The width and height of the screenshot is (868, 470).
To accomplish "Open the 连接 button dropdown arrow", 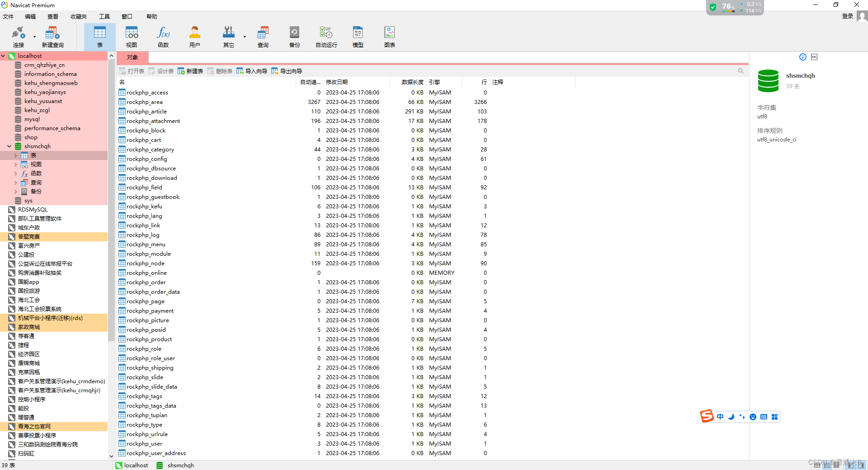I will pos(34,37).
